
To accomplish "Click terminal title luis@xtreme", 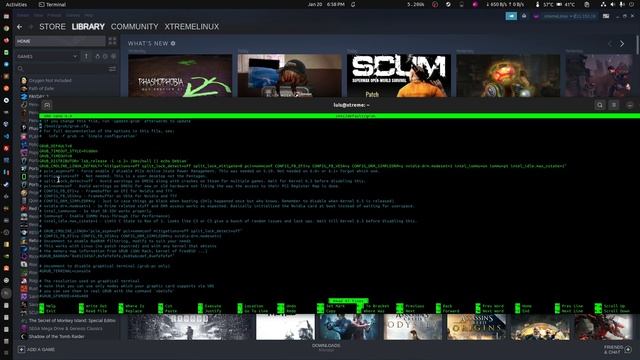I will click(x=351, y=105).
